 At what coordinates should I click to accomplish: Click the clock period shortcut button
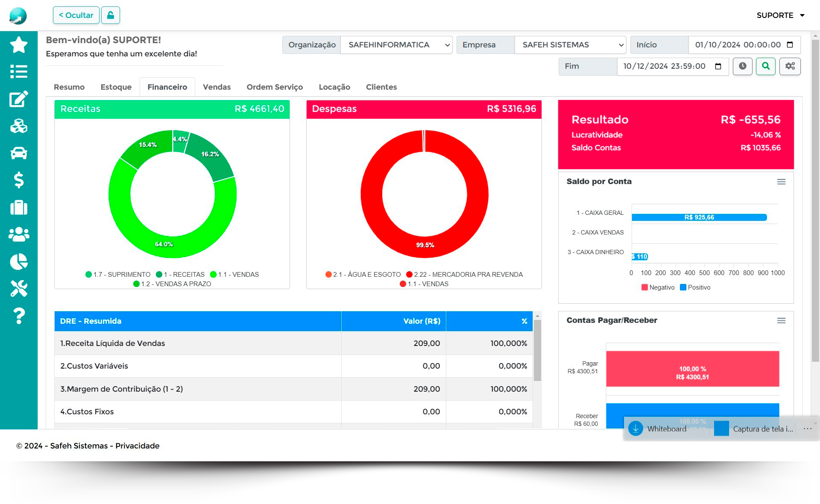coord(743,66)
